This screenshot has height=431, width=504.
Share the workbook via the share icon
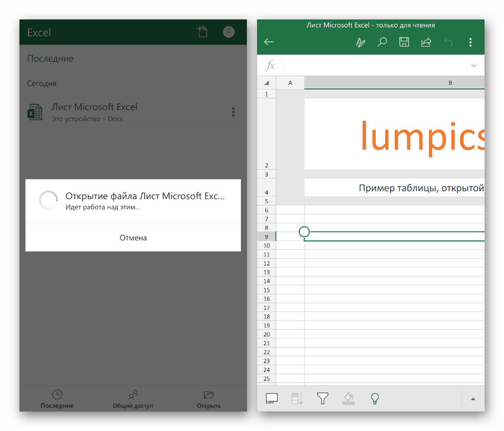[426, 42]
